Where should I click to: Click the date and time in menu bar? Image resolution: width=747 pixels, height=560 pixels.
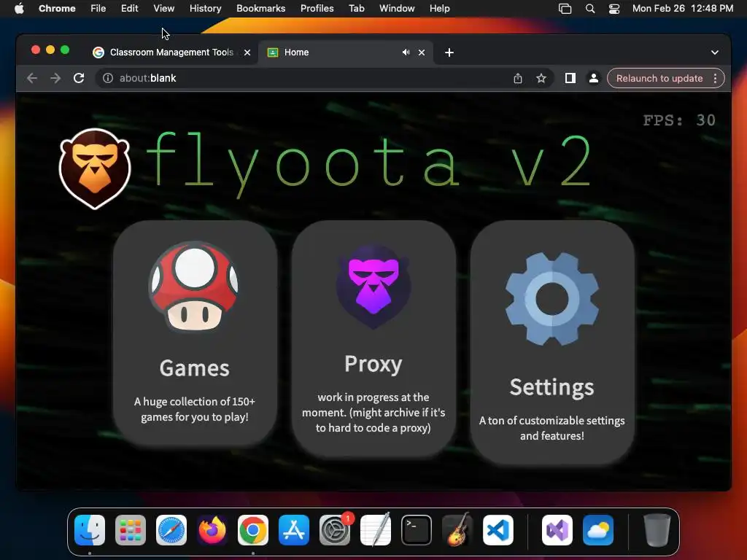click(x=683, y=9)
